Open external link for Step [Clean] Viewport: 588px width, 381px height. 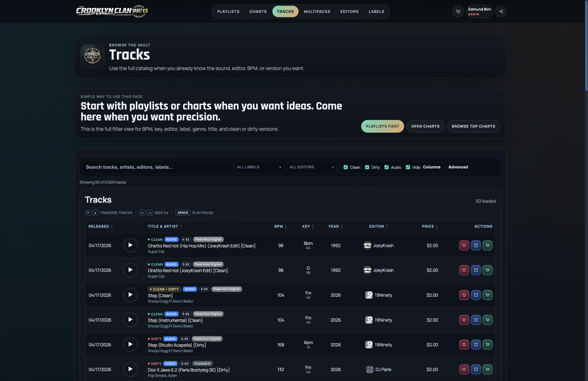point(476,295)
